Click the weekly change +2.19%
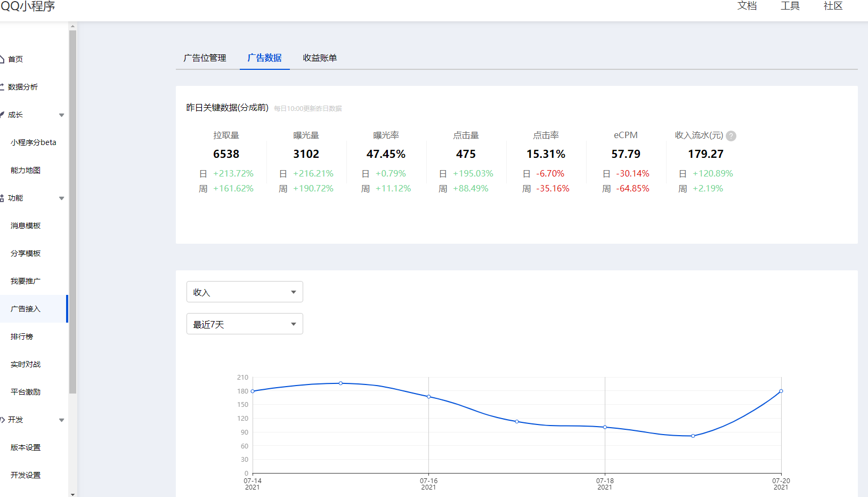Screen dimensions: 868x497 (708, 189)
